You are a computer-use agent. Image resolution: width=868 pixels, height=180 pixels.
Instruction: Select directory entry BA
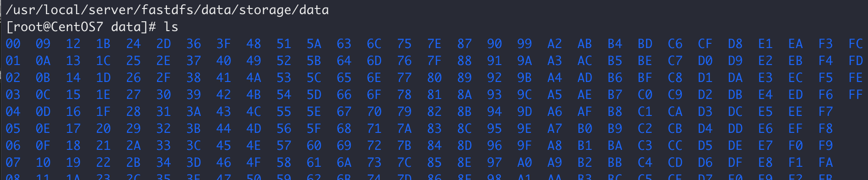pyautogui.click(x=615, y=146)
